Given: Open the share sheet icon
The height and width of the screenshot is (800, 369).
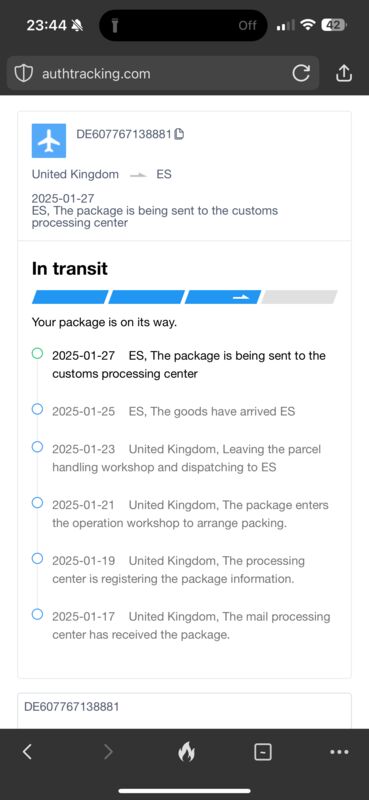Looking at the screenshot, I should click(344, 73).
